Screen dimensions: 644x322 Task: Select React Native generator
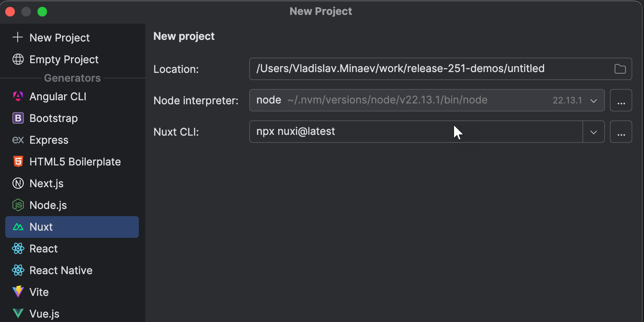point(61,270)
